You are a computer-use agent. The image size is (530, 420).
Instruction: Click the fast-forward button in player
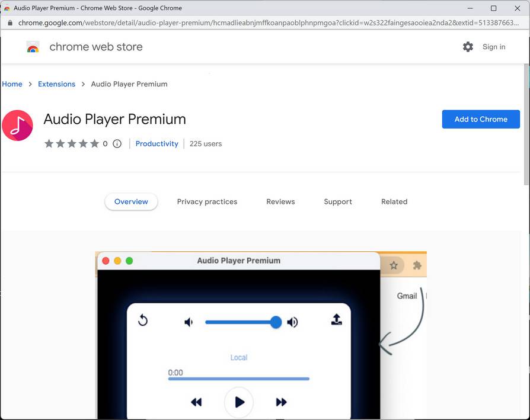coord(281,402)
